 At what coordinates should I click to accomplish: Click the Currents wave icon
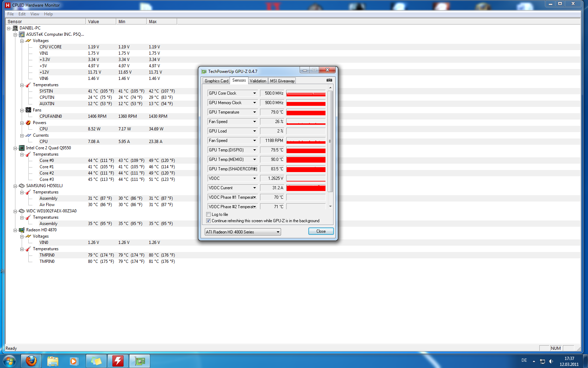[28, 135]
